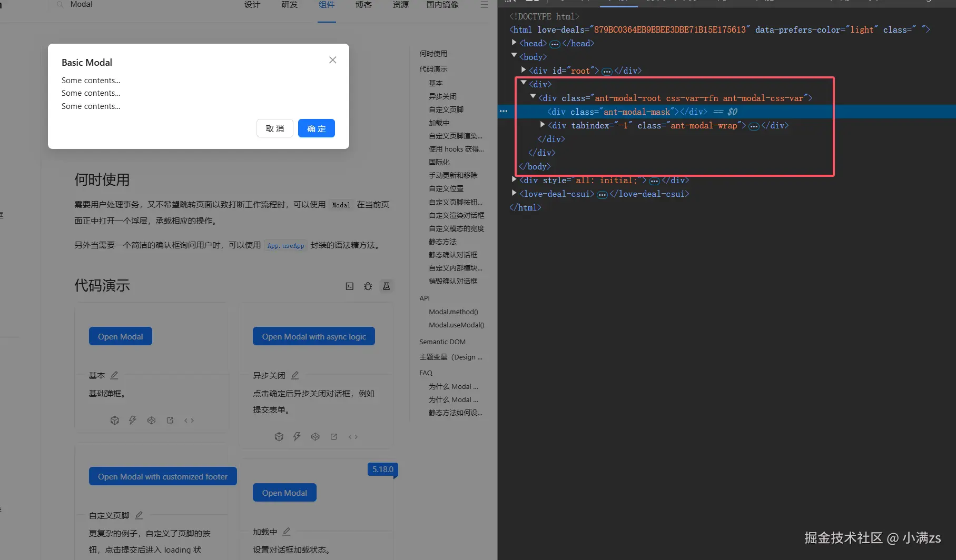Image resolution: width=956 pixels, height=560 pixels.
Task: Toggle the debug bug icon for demos
Action: point(368,286)
